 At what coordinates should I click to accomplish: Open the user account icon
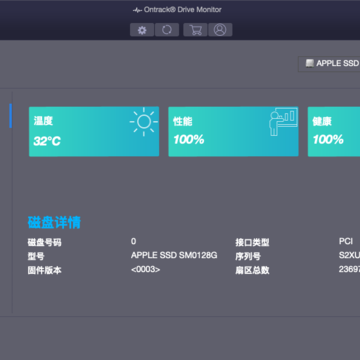(220, 30)
